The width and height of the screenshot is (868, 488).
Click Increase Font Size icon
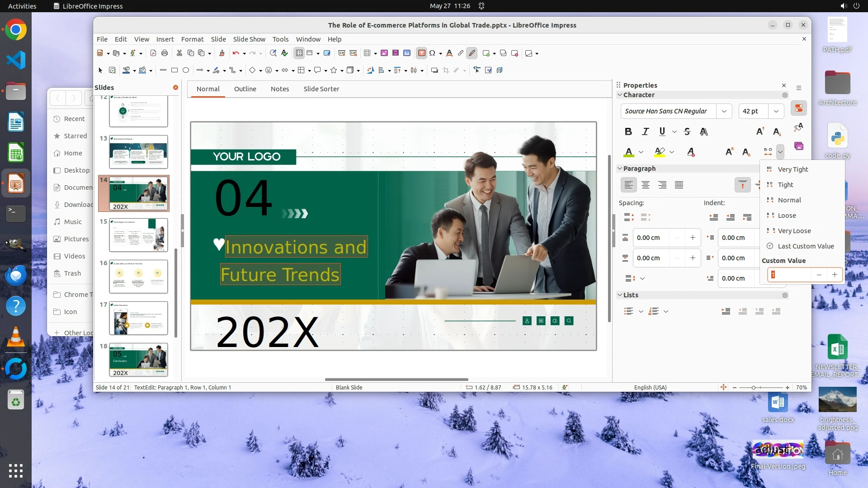coord(760,131)
